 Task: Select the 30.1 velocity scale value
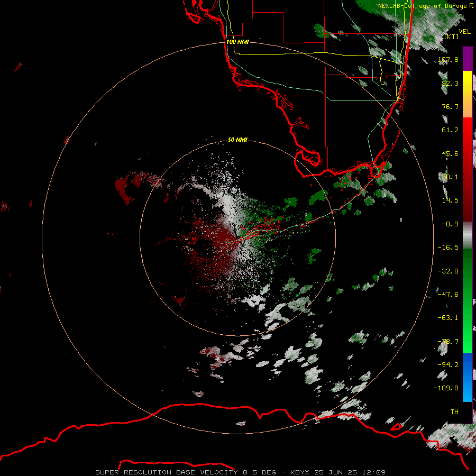click(450, 177)
